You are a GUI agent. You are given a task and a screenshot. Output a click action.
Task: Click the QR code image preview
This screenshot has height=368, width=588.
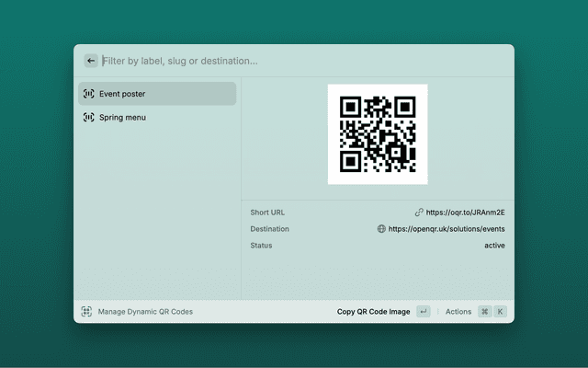click(378, 134)
